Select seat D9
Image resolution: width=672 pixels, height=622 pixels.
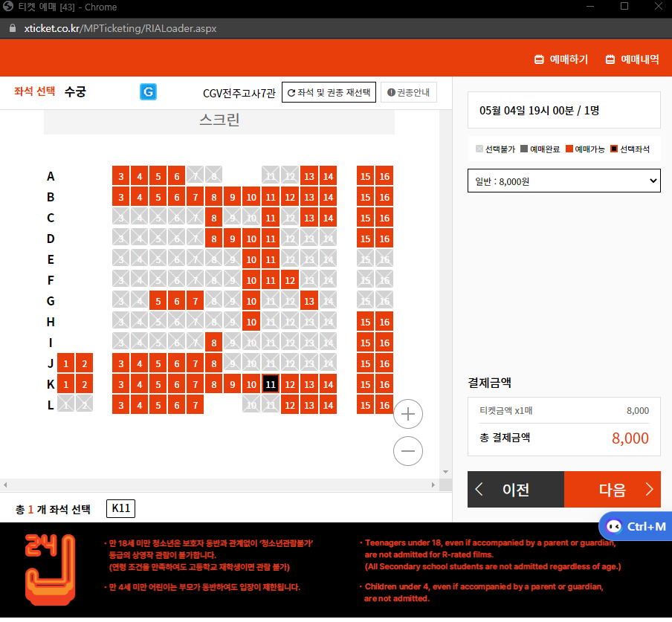[232, 239]
